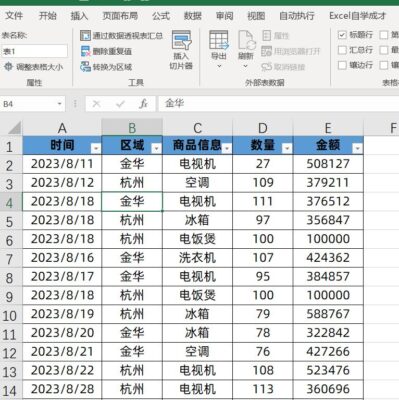The height and width of the screenshot is (400, 399).
Task: Select the 洗衣机 cell
Action: tap(197, 258)
